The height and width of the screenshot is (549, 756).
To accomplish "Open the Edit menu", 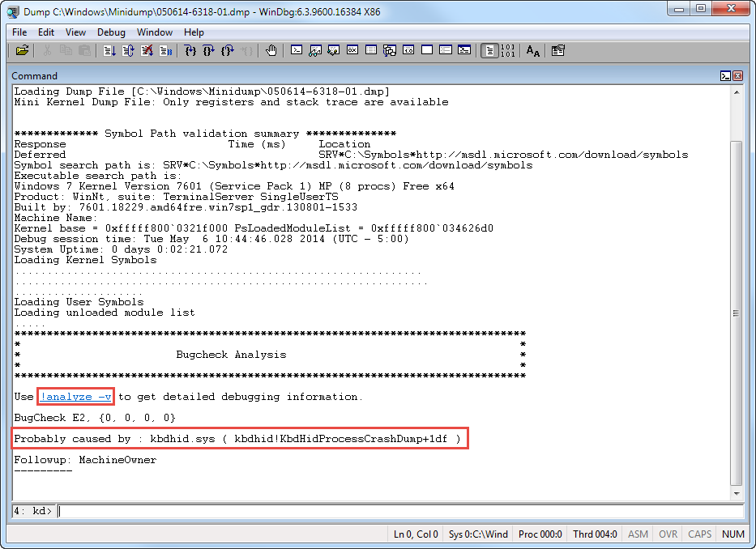I will tap(46, 32).
